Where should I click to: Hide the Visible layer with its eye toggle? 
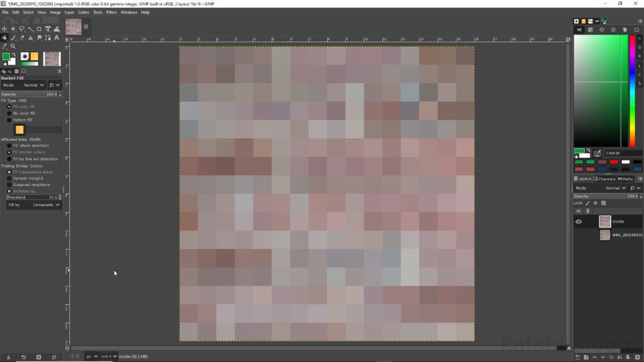[579, 221]
